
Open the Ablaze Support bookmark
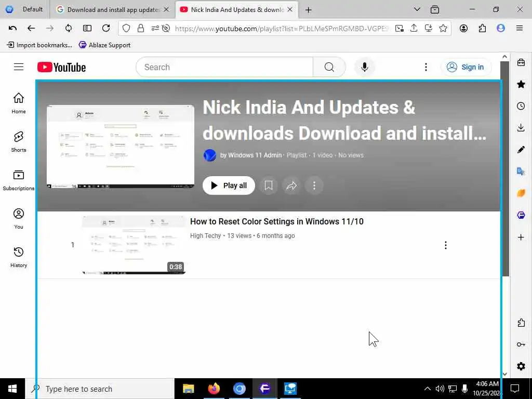click(x=104, y=45)
